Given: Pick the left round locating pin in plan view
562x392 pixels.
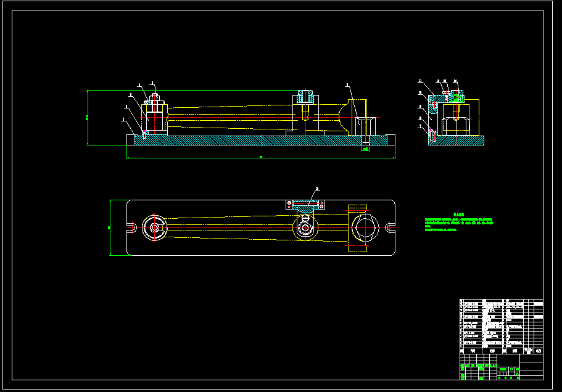Looking at the screenshot, I should (154, 227).
